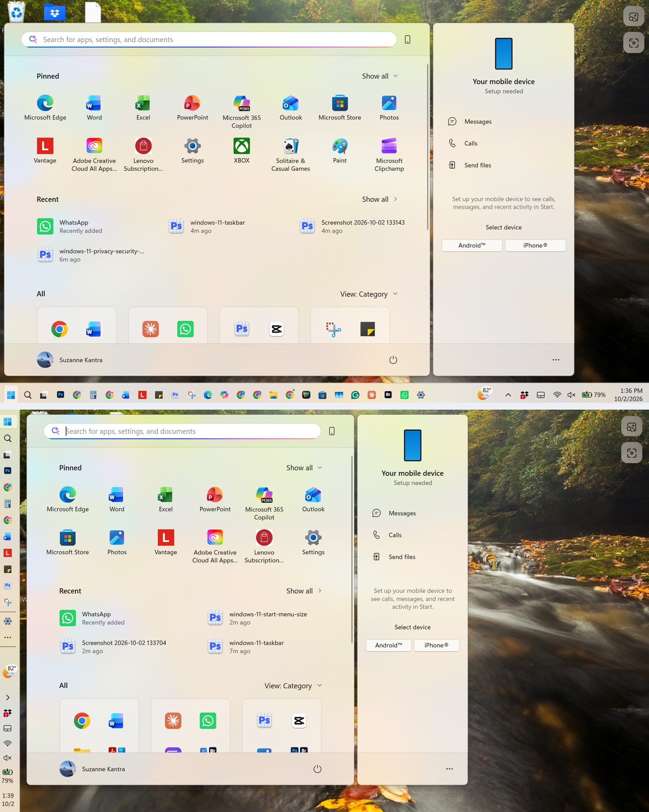Open the pinned XBOX app
The image size is (649, 812).
(241, 150)
